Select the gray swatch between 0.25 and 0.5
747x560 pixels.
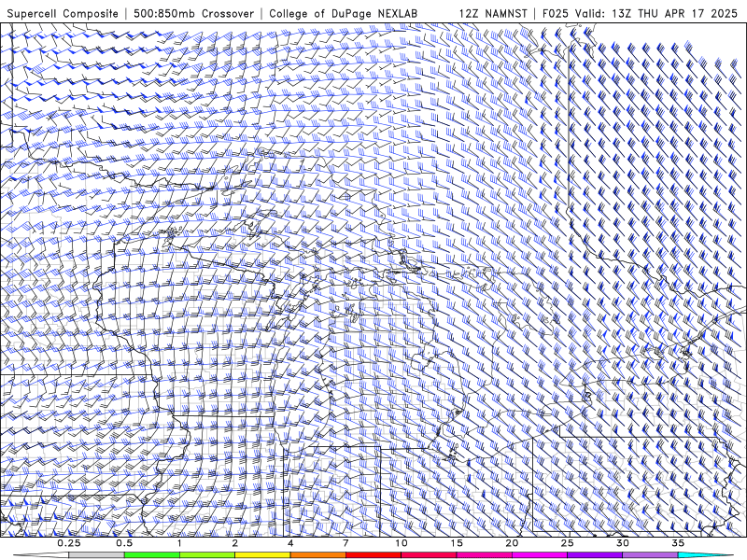[x=97, y=555]
